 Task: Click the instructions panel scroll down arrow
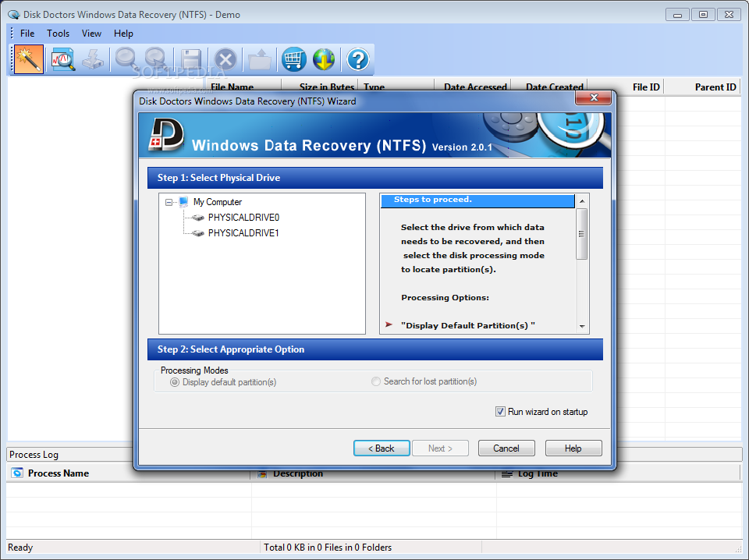[582, 327]
